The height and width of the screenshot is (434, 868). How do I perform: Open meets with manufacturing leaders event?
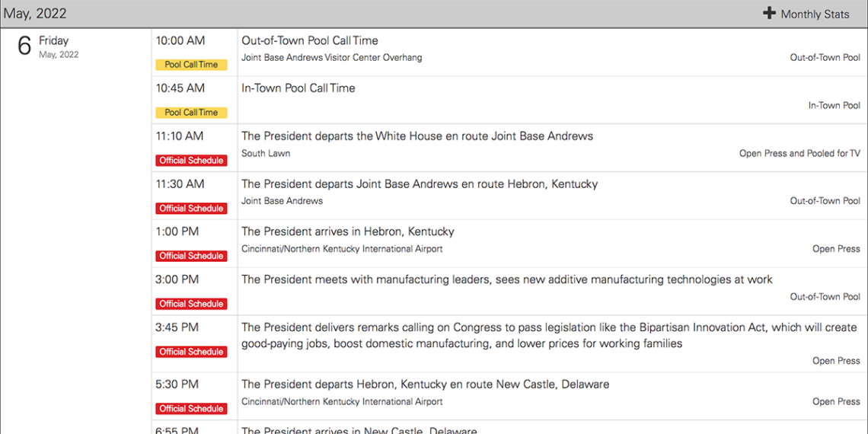[507, 279]
